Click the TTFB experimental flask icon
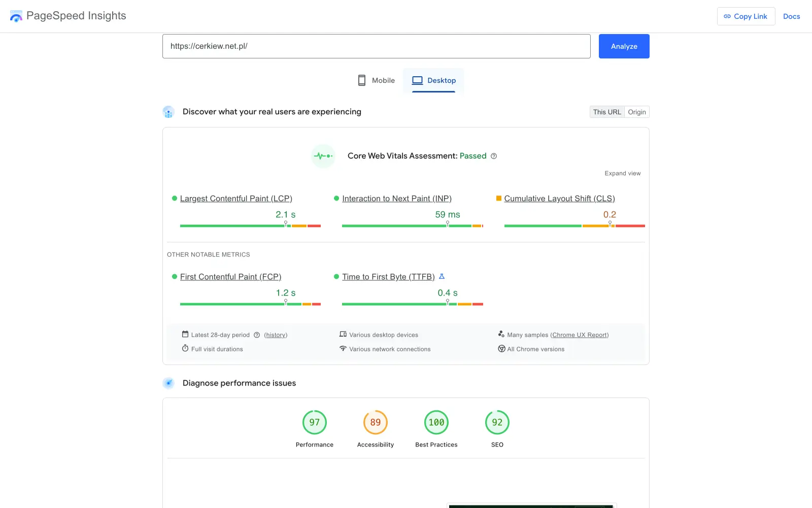The height and width of the screenshot is (508, 812). tap(442, 276)
